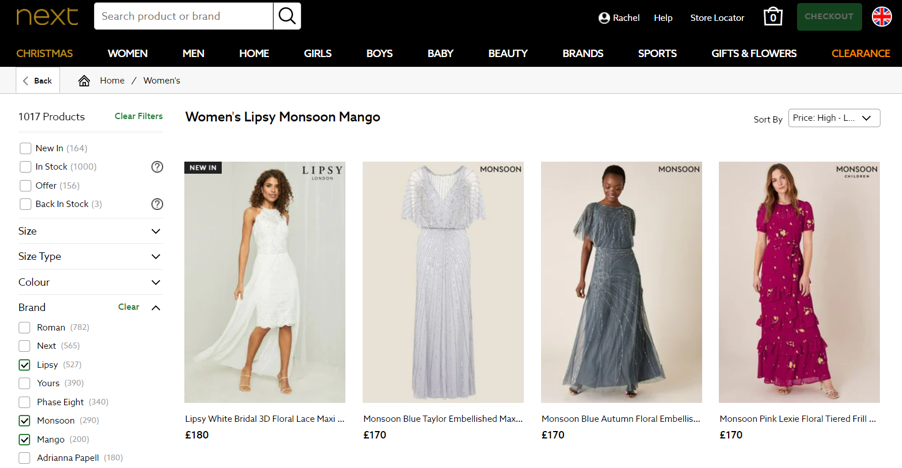This screenshot has height=468, width=902.
Task: Tick the New In checkbox
Action: pyautogui.click(x=25, y=148)
